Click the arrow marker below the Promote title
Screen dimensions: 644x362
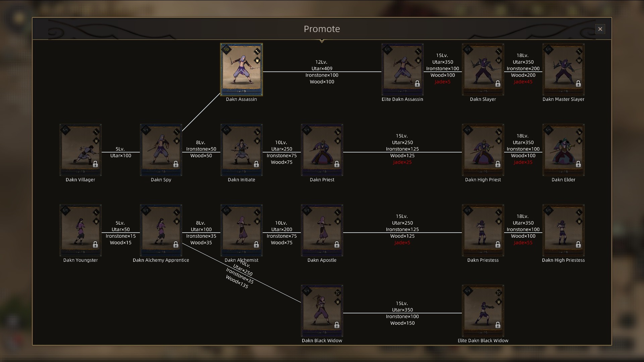point(322,41)
